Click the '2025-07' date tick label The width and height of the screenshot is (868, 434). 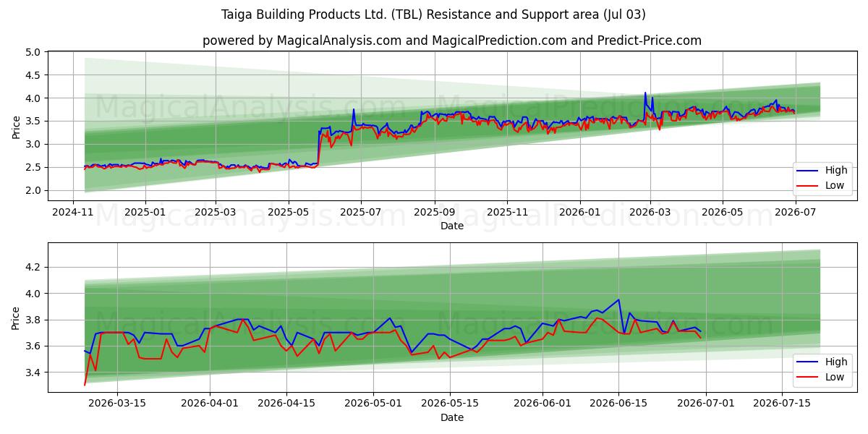[x=360, y=212]
